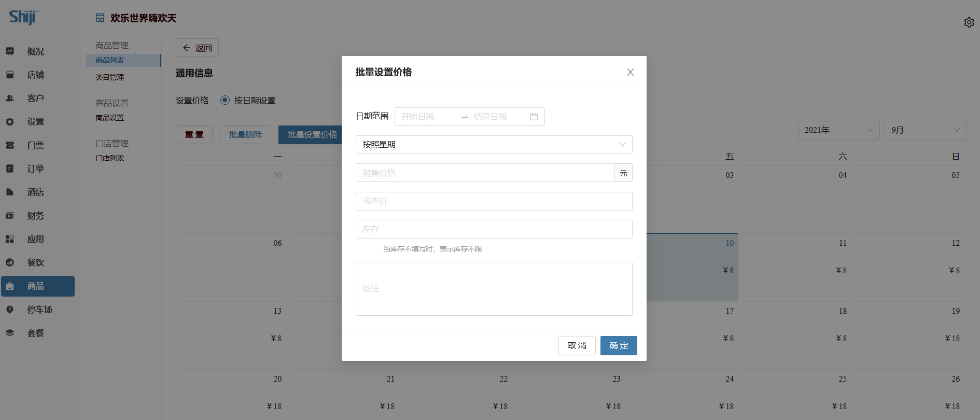980x420 pixels.
Task: Click the 停车场 parking sidebar icon
Action: (10, 310)
